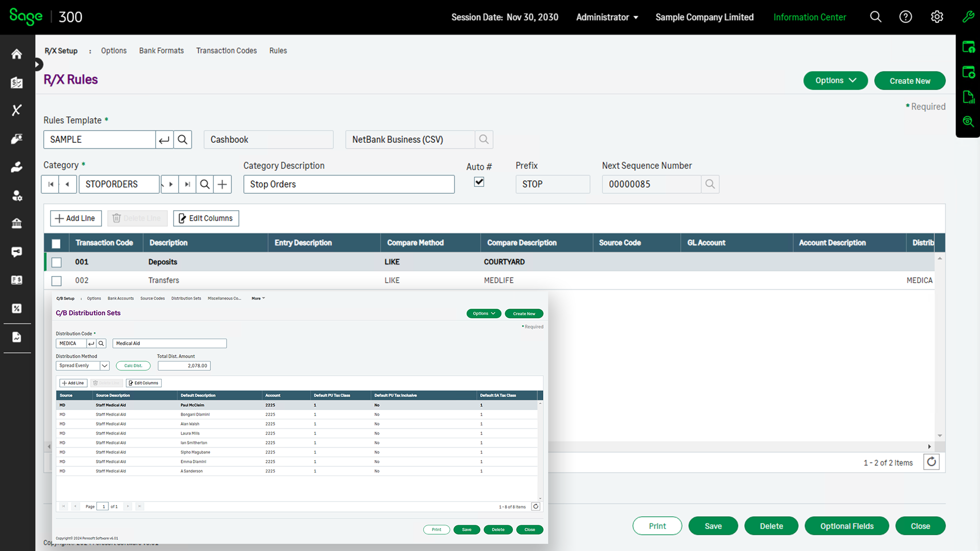This screenshot has width=980, height=551.
Task: Click the Next Sequence Number finder magnifier
Action: [x=710, y=184]
